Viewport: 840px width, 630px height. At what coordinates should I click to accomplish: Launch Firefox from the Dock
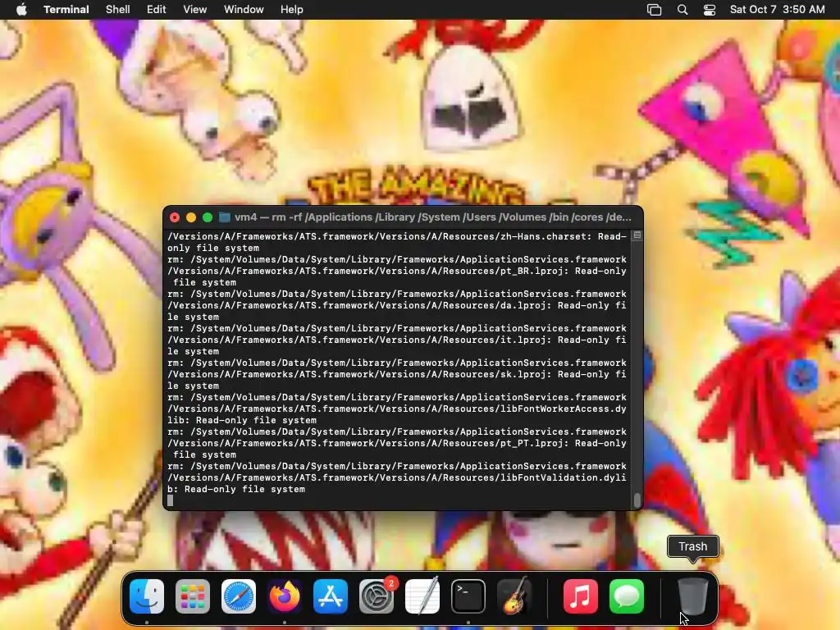[285, 596]
